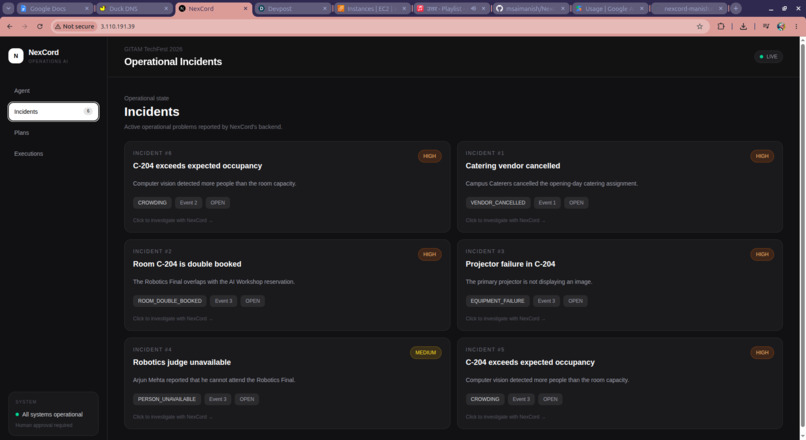Click the HIGH badge on Incident #1

762,156
